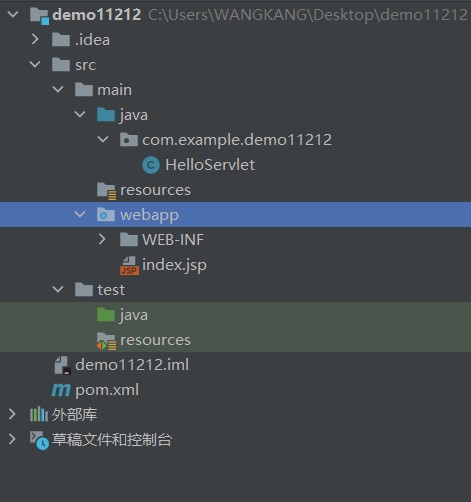The width and height of the screenshot is (471, 502).
Task: Click the JSP icon beside index.jsp
Action: coord(129,266)
